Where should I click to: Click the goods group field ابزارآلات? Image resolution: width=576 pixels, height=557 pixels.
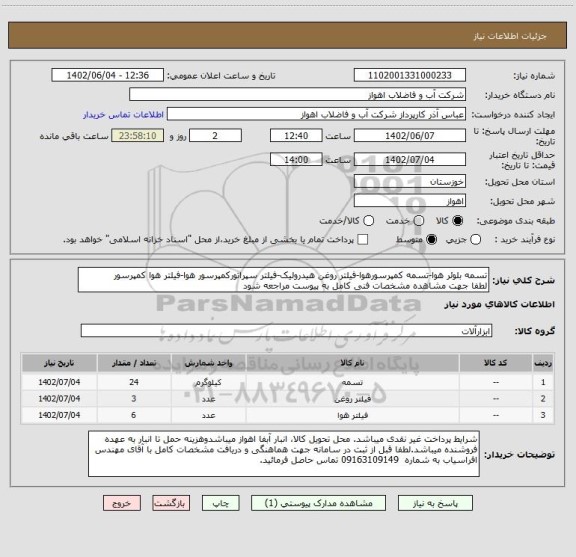[286, 331]
